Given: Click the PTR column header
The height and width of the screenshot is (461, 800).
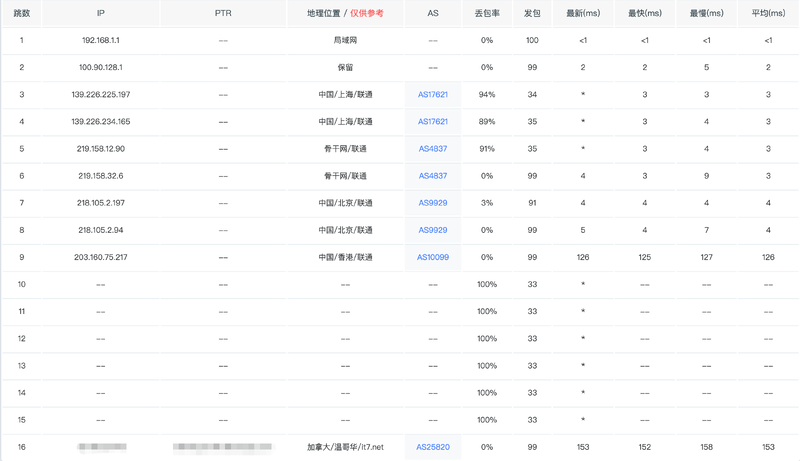Looking at the screenshot, I should coord(223,13).
